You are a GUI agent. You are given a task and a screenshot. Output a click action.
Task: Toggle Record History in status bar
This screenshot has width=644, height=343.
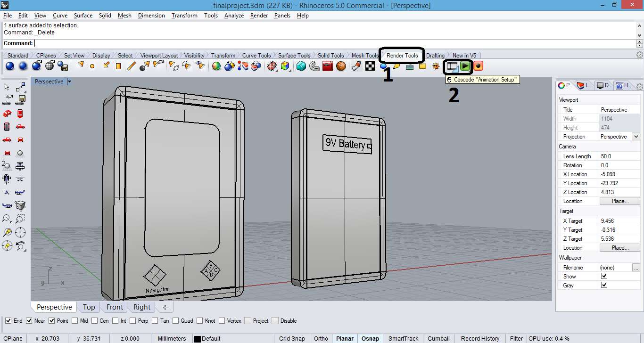480,338
